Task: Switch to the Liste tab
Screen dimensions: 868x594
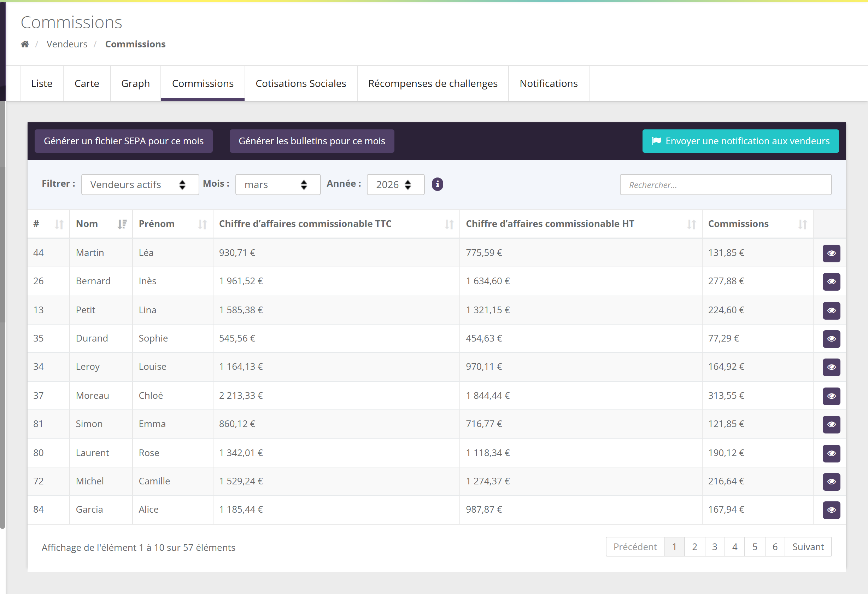Action: click(42, 84)
